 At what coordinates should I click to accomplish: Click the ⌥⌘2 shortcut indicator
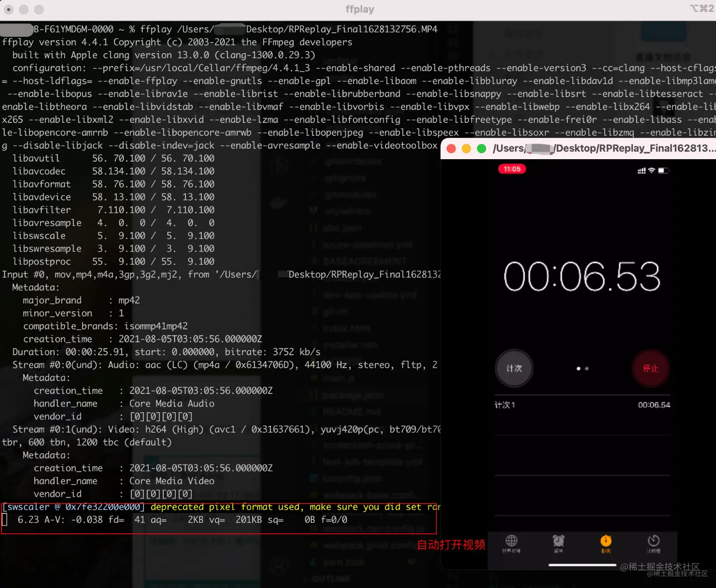702,8
